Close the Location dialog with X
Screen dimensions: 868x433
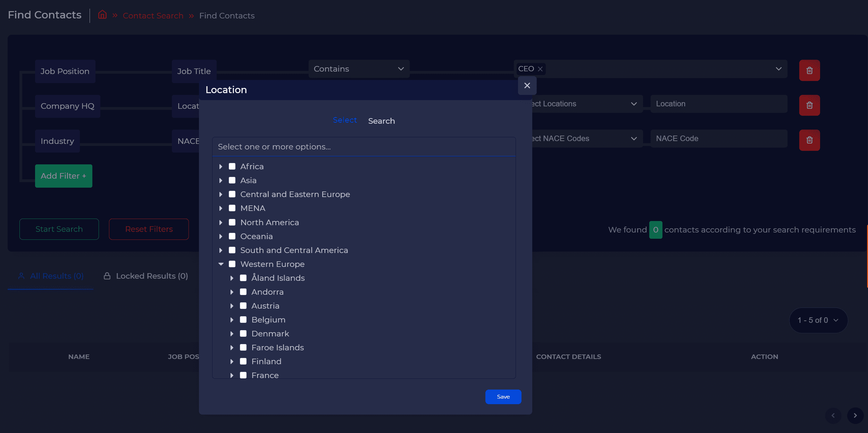527,85
